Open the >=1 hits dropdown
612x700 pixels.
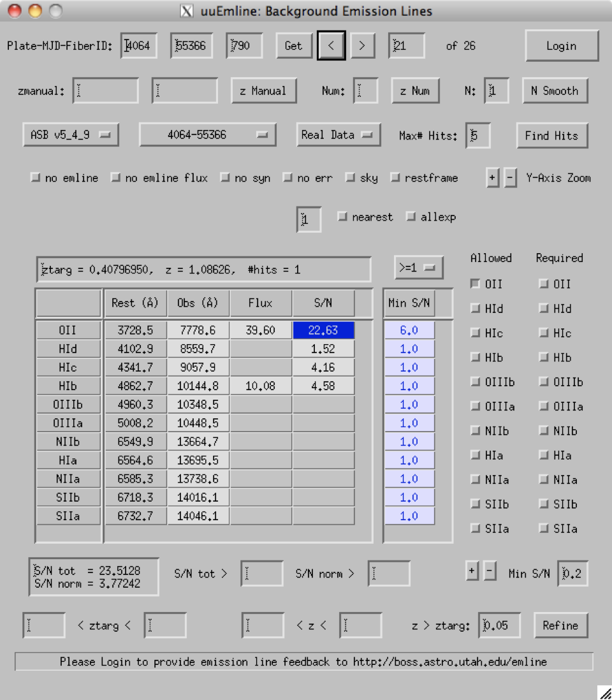418,267
